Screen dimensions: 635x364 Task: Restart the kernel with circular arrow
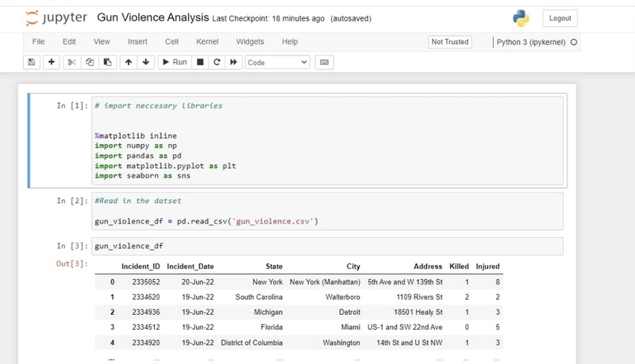point(217,62)
